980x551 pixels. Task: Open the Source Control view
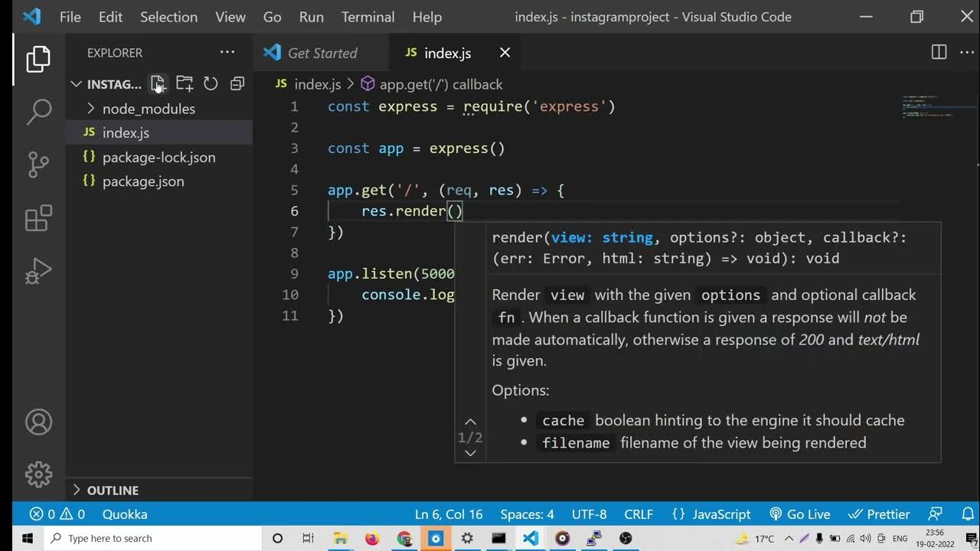[x=38, y=165]
